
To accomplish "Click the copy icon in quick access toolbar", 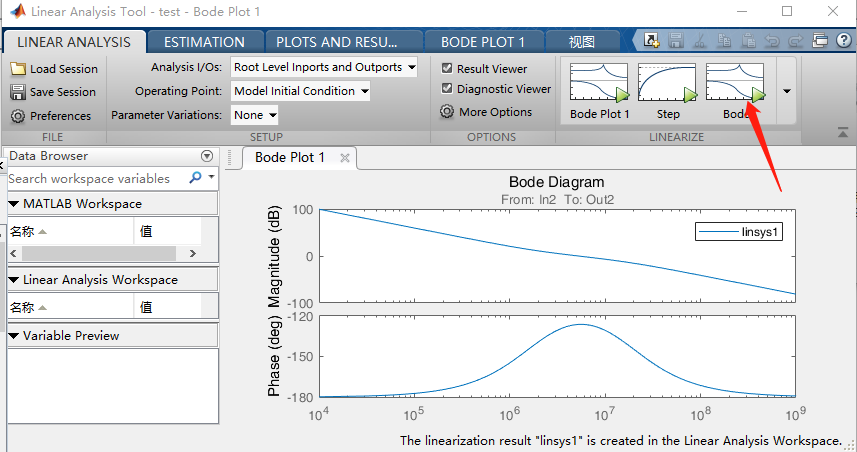I will [724, 40].
